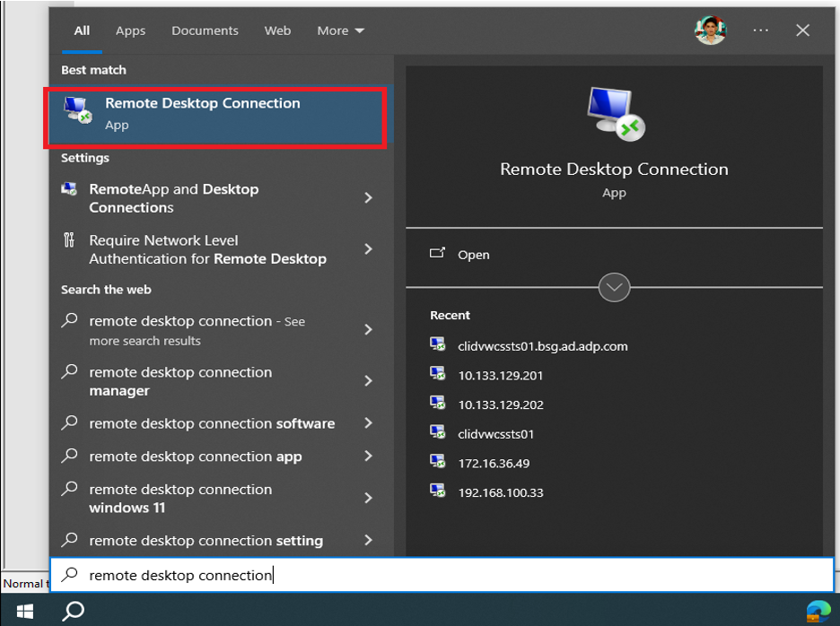840x626 pixels.
Task: Open Microsoft Edge from the taskbar
Action: click(818, 612)
